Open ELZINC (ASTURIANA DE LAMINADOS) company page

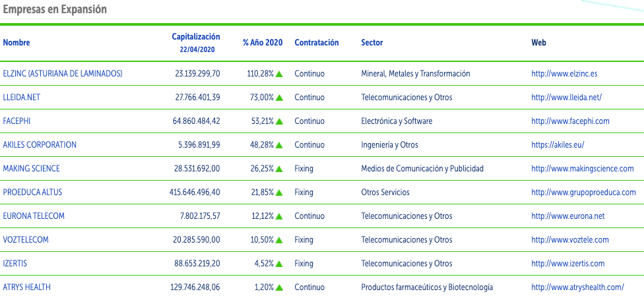[x=63, y=74]
